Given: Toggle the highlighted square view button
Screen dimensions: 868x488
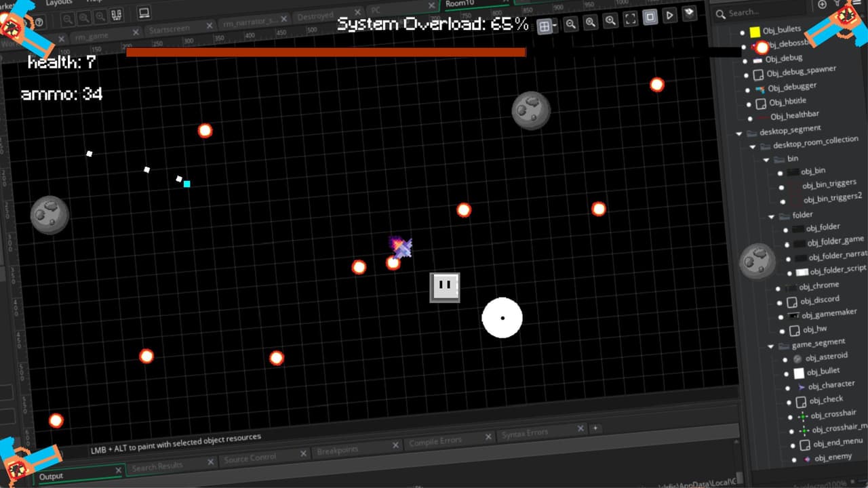Looking at the screenshot, I should point(650,17).
